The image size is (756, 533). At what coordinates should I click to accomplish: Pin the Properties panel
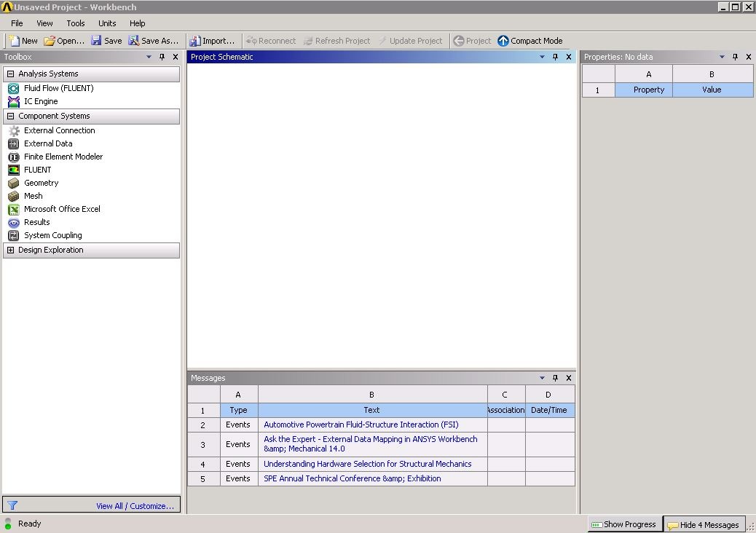[x=735, y=57]
